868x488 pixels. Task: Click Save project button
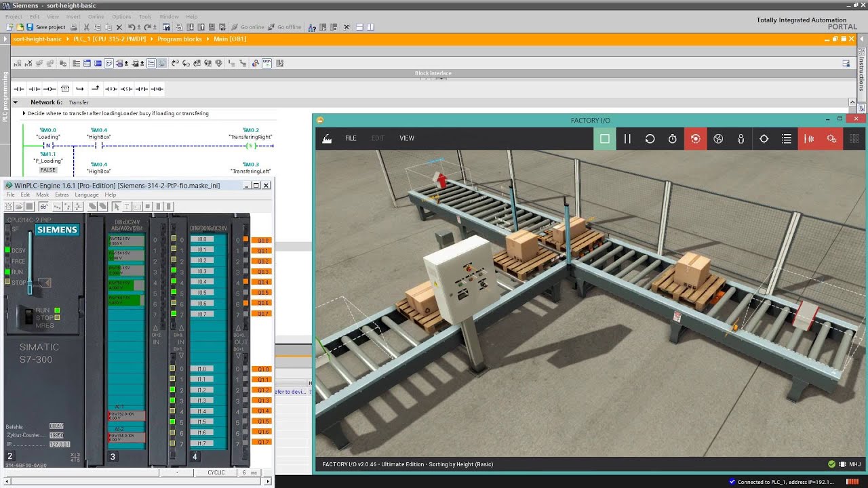(46, 27)
